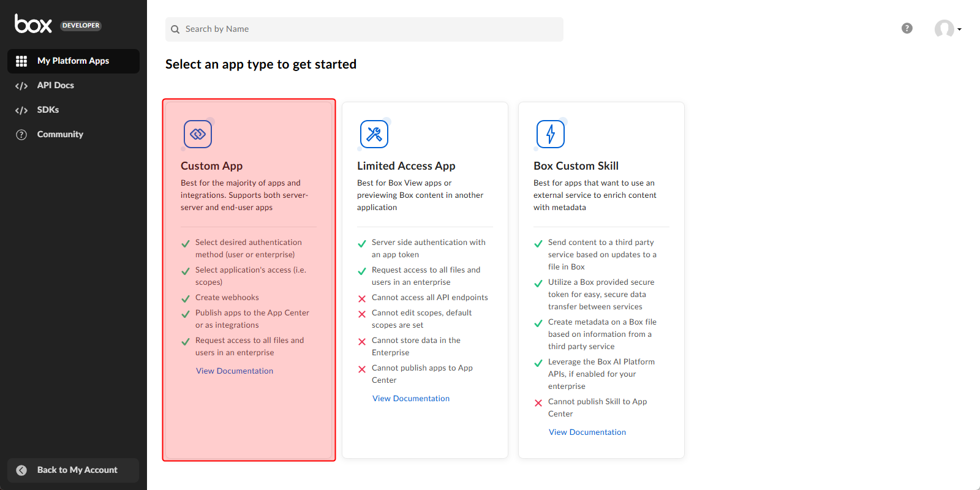The height and width of the screenshot is (490, 980).
Task: Click green check beside 'Create metadata on a Box file'
Action: [538, 323]
